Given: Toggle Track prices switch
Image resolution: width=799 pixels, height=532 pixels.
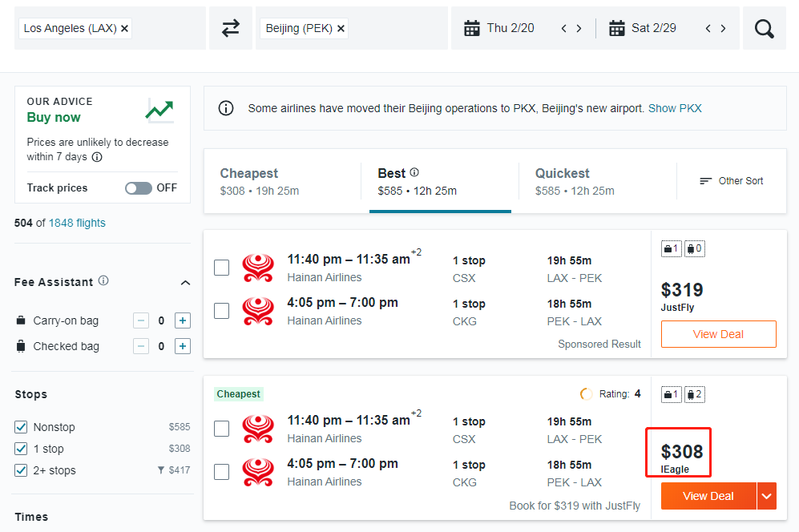Looking at the screenshot, I should click(139, 187).
